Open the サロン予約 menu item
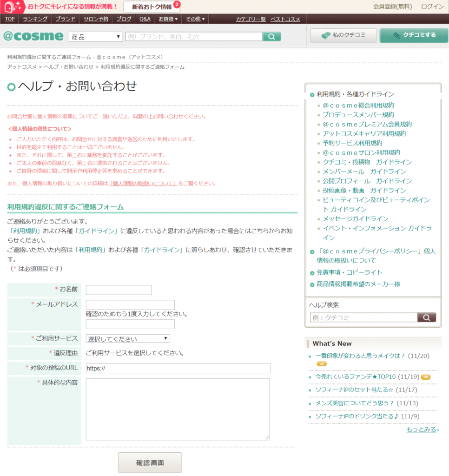Screen dimensions: 449x476 tap(96, 19)
